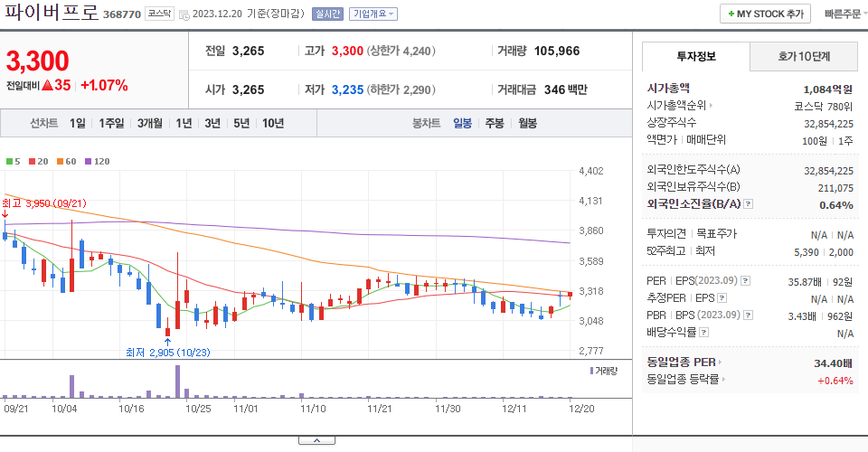868x452 pixels.
Task: Click the MY STOCK 추가 button
Action: [x=765, y=14]
